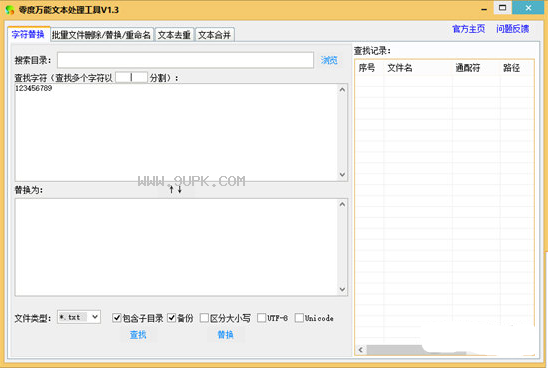Image resolution: width=548 pixels, height=368 pixels.
Task: Click down arrow of search text scrollbar
Action: pyautogui.click(x=342, y=174)
